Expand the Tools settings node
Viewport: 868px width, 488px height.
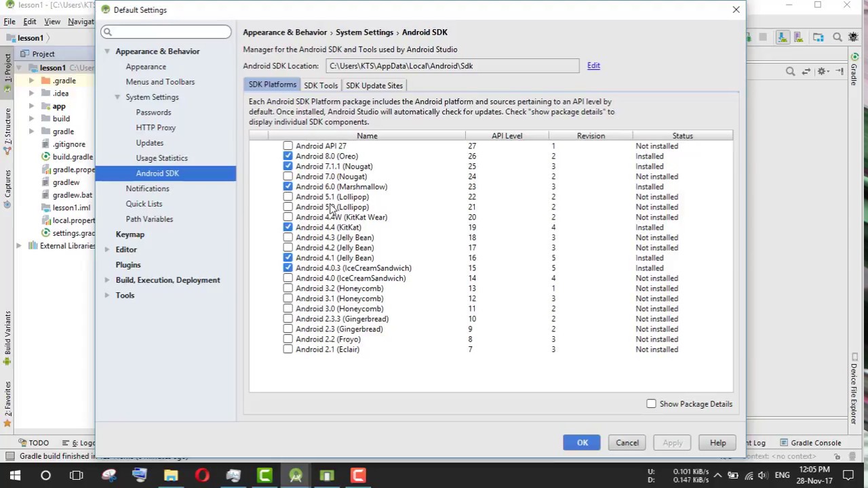(x=106, y=296)
